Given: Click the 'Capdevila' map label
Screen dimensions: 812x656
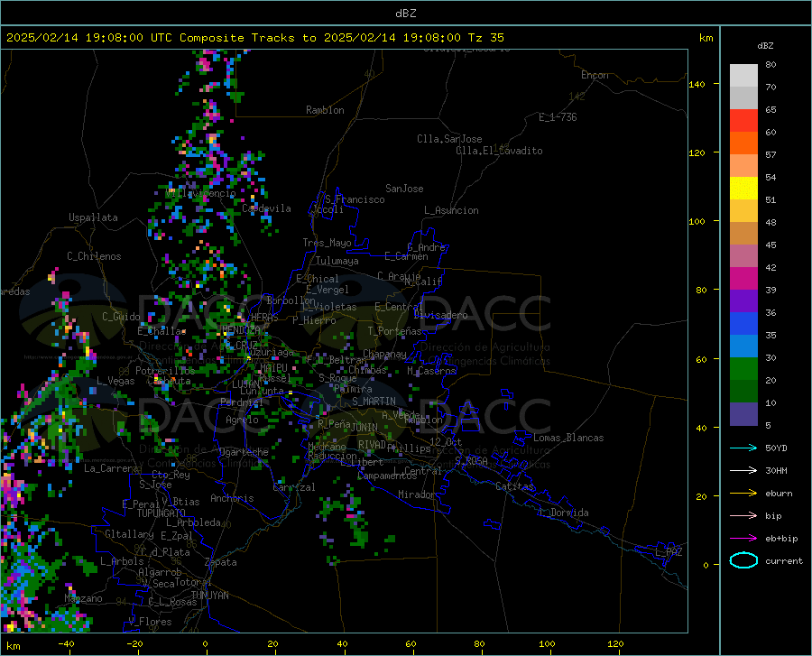Looking at the screenshot, I should (266, 208).
